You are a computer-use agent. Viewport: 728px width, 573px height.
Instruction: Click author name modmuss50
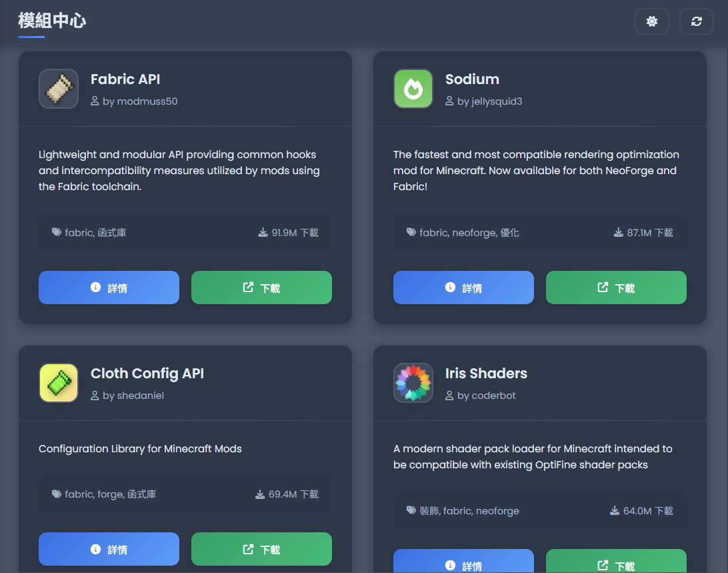click(147, 101)
